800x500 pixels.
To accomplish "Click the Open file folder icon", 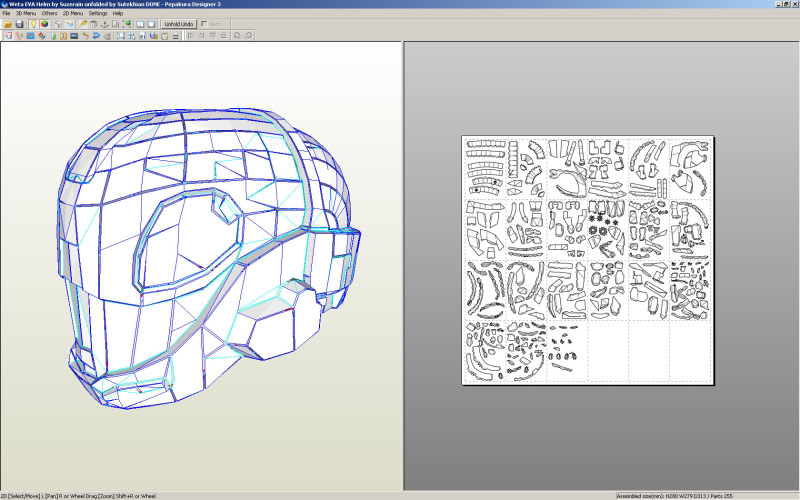I will click(x=7, y=24).
